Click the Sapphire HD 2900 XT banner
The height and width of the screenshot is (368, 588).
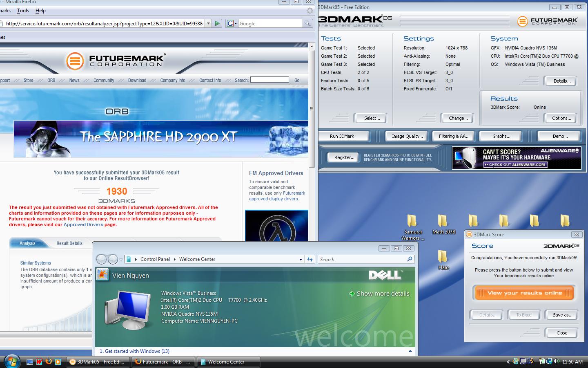(x=161, y=139)
